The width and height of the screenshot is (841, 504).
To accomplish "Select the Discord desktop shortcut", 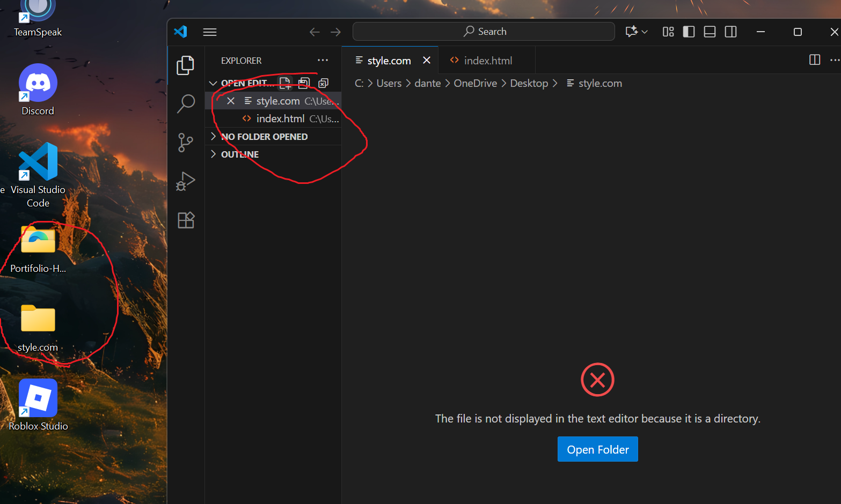I will (38, 90).
